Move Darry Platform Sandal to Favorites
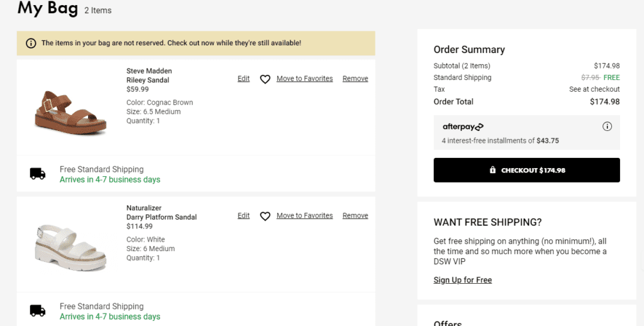Viewport: 644px width, 326px height. coord(305,215)
